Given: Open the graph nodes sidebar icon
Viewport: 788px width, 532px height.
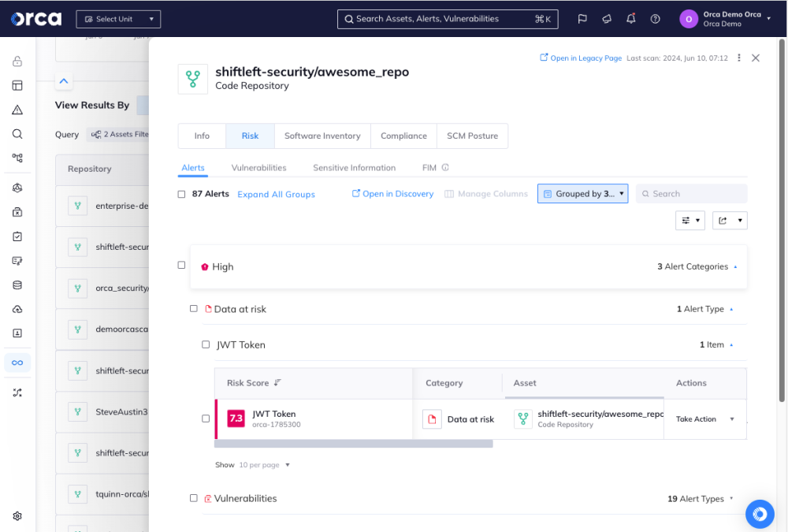Looking at the screenshot, I should 17,158.
